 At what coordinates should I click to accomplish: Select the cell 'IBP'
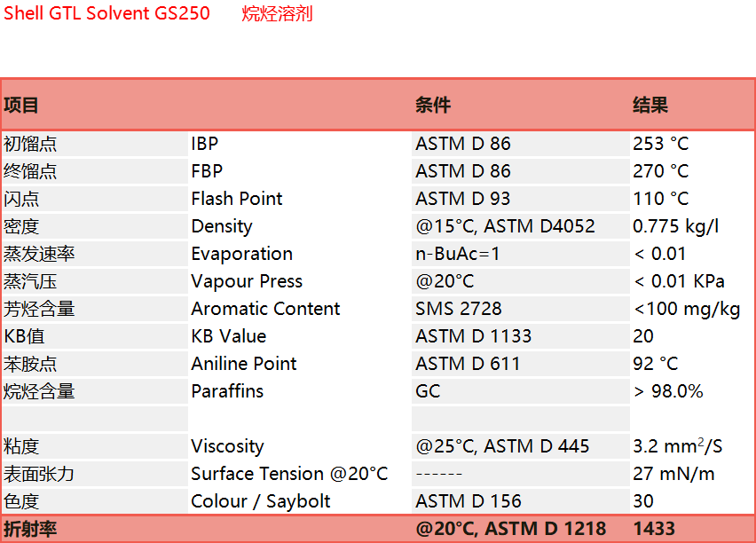coord(204,144)
